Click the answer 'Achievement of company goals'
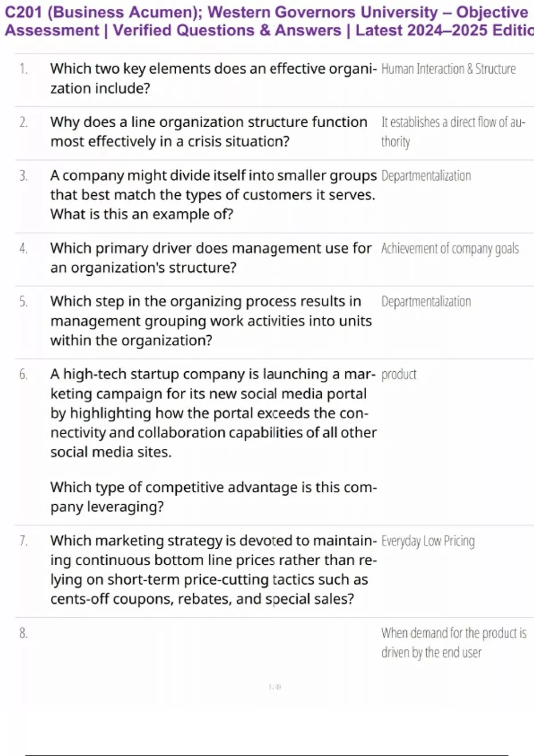The height and width of the screenshot is (756, 534). 449,248
